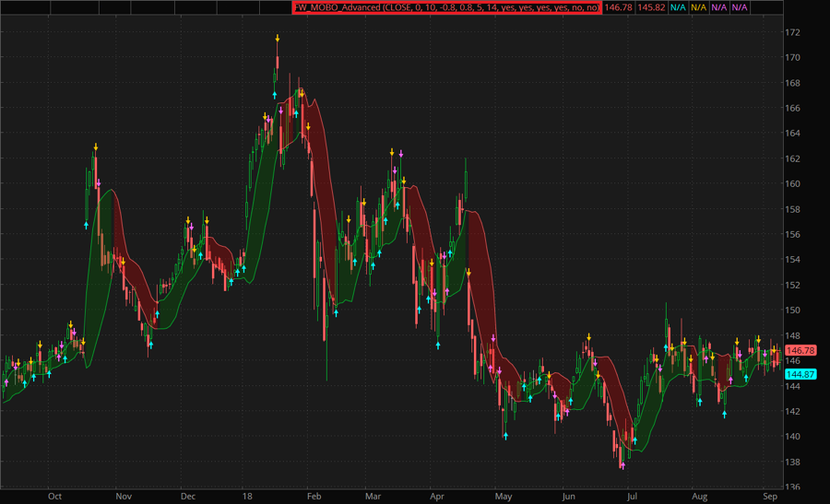The image size is (830, 504).
Task: Select the Oct label on time axis
Action: coord(54,496)
